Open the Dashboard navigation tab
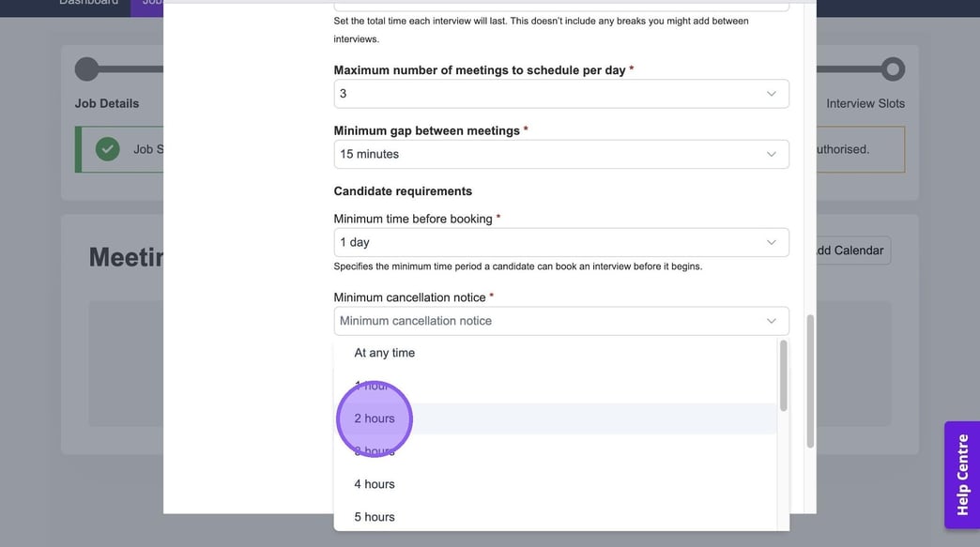The height and width of the screenshot is (547, 980). (89, 3)
